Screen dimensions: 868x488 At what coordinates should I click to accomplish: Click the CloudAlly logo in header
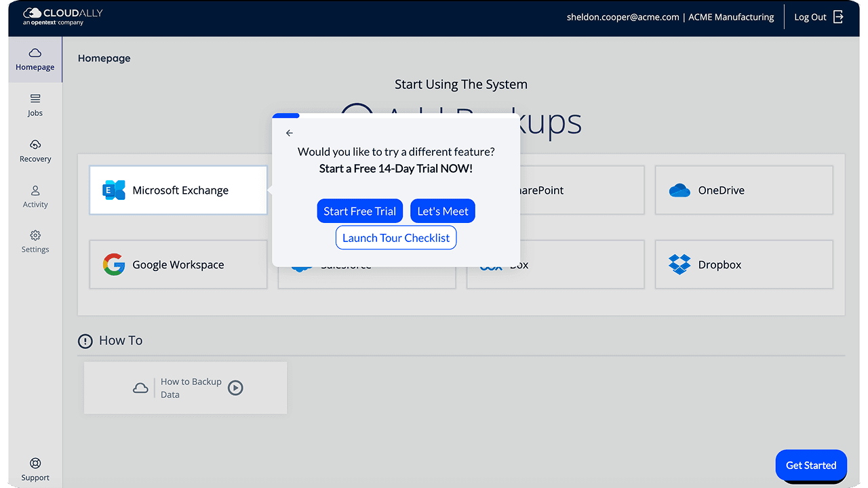coord(62,16)
